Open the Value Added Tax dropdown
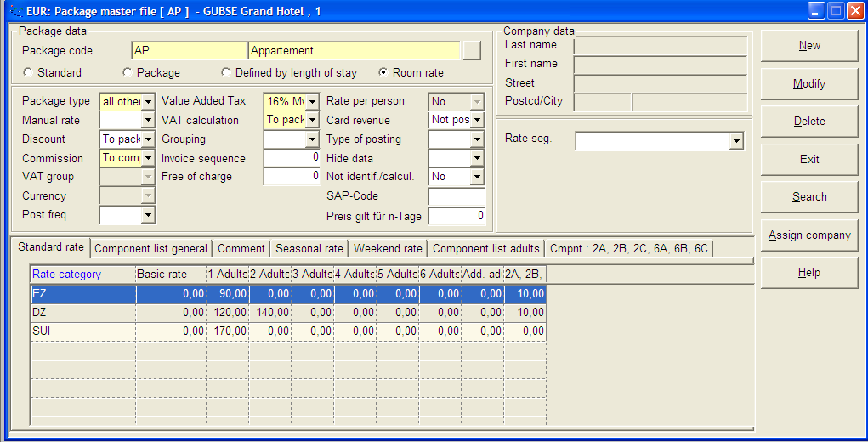This screenshot has height=442, width=868. click(x=312, y=102)
